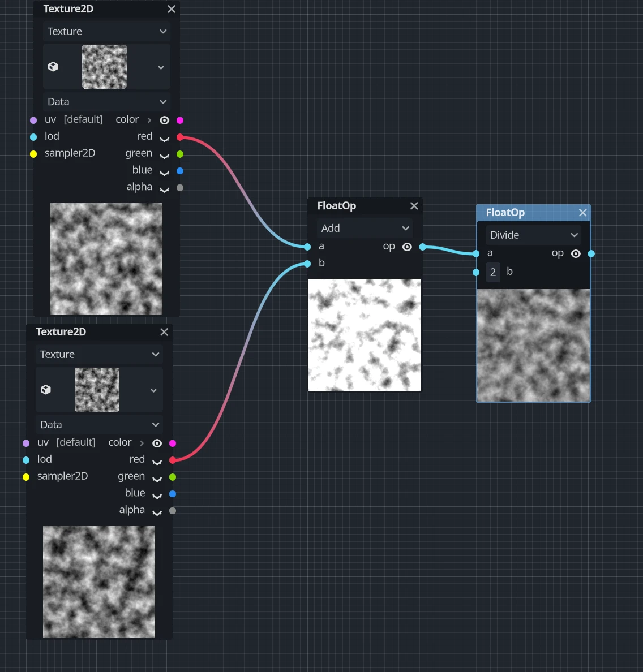This screenshot has height=672, width=643.
Task: Click the uv input port on upper Texture2D
Action: pos(33,120)
